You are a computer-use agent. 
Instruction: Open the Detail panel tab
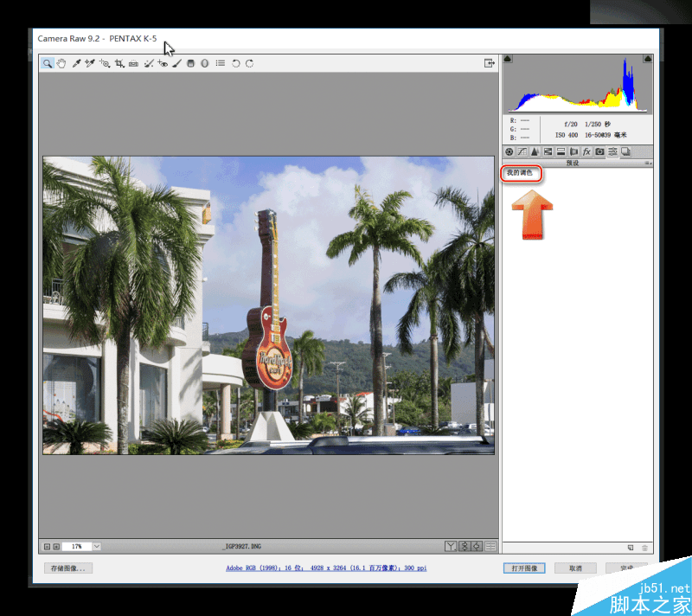pos(535,151)
